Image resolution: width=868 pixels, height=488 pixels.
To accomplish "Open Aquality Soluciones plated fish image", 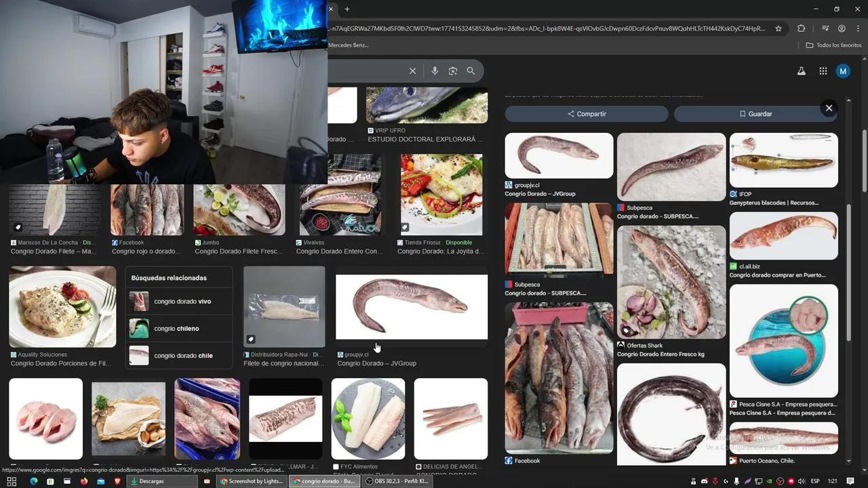I will (62, 307).
